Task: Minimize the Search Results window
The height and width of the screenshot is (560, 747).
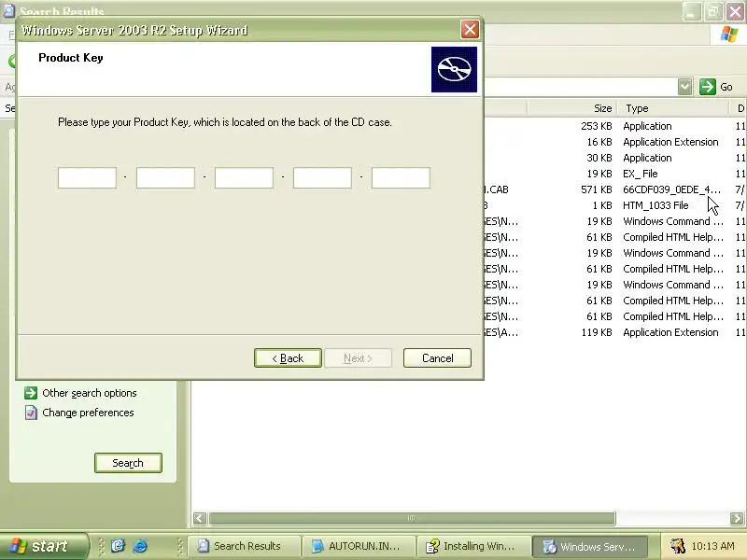Action: [691, 11]
